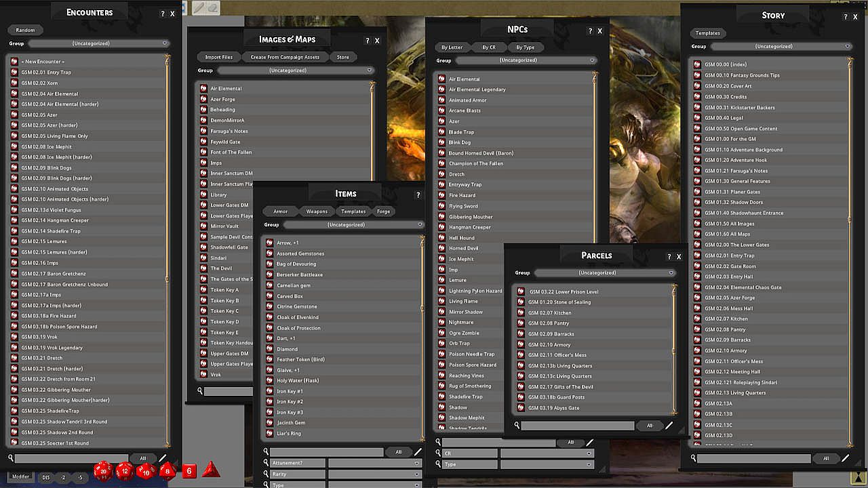This screenshot has height=488, width=868.
Task: Expand the Group dropdown in Story
Action: (x=783, y=46)
